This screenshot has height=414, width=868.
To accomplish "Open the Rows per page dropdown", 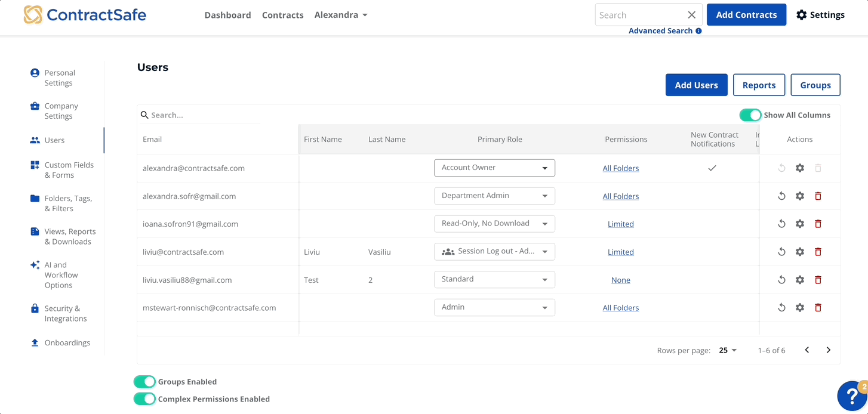I will point(727,350).
